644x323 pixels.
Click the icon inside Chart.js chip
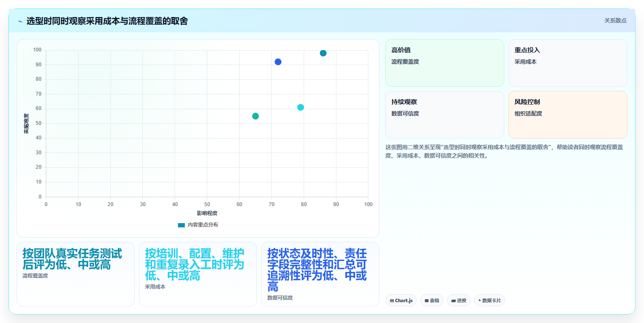[x=392, y=300]
